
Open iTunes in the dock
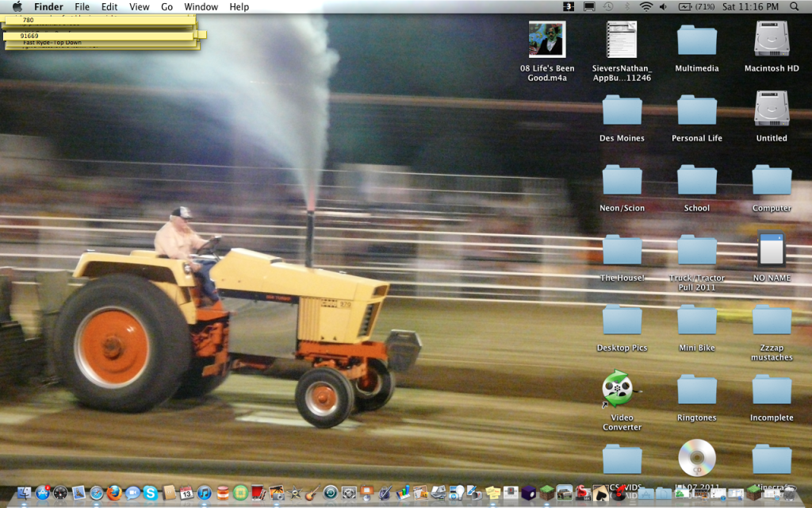(204, 493)
